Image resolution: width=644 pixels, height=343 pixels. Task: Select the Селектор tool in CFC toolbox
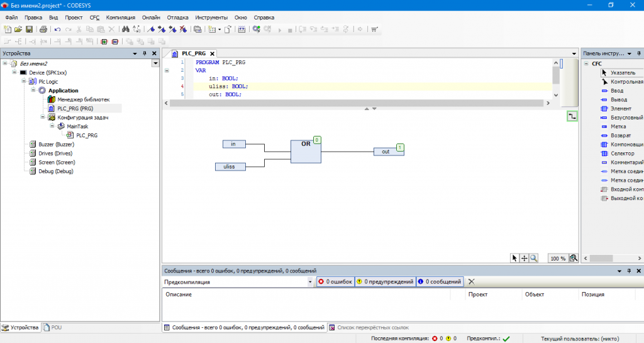pyautogui.click(x=622, y=154)
